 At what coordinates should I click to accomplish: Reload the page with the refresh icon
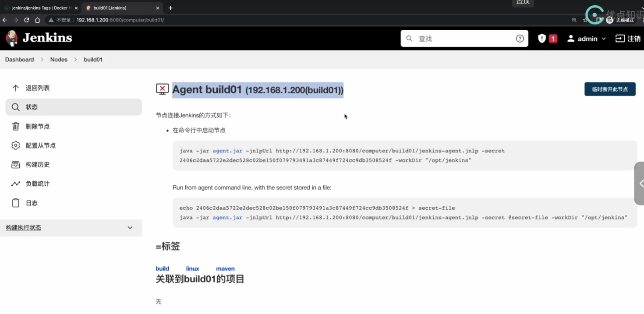tap(27, 20)
